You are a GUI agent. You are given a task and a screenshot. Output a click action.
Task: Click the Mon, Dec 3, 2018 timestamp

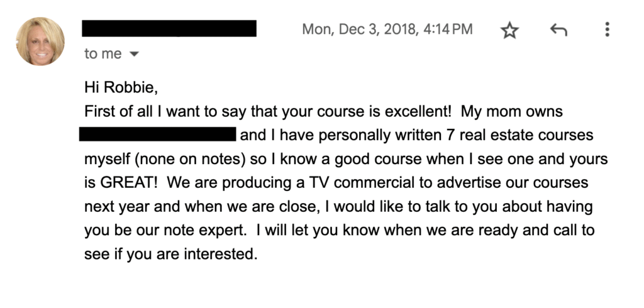pyautogui.click(x=387, y=29)
